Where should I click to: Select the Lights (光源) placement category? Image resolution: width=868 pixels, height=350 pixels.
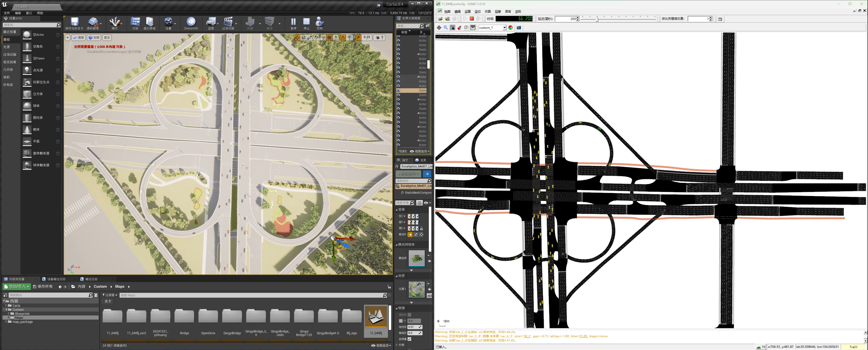pyautogui.click(x=7, y=47)
